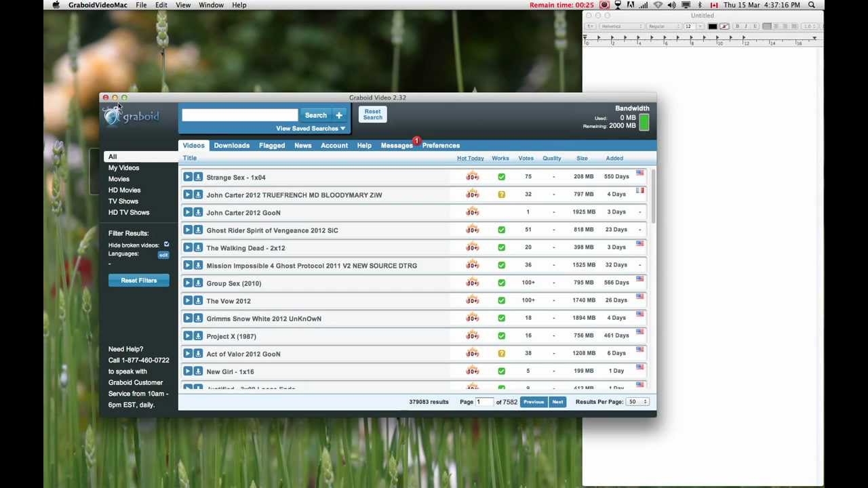The height and width of the screenshot is (488, 868).
Task: Open Results Per Page dropdown
Action: point(637,402)
